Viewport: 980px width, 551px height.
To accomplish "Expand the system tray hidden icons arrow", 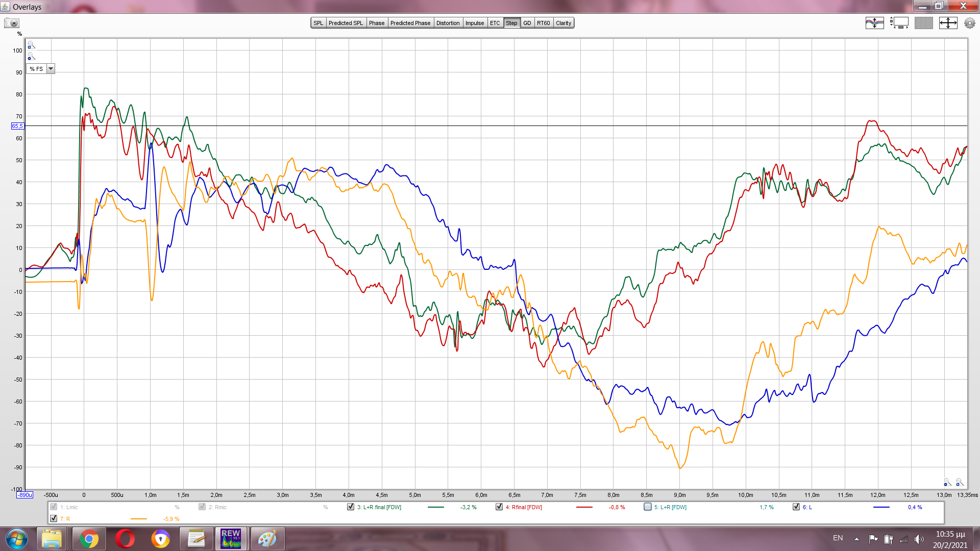I will (x=856, y=539).
